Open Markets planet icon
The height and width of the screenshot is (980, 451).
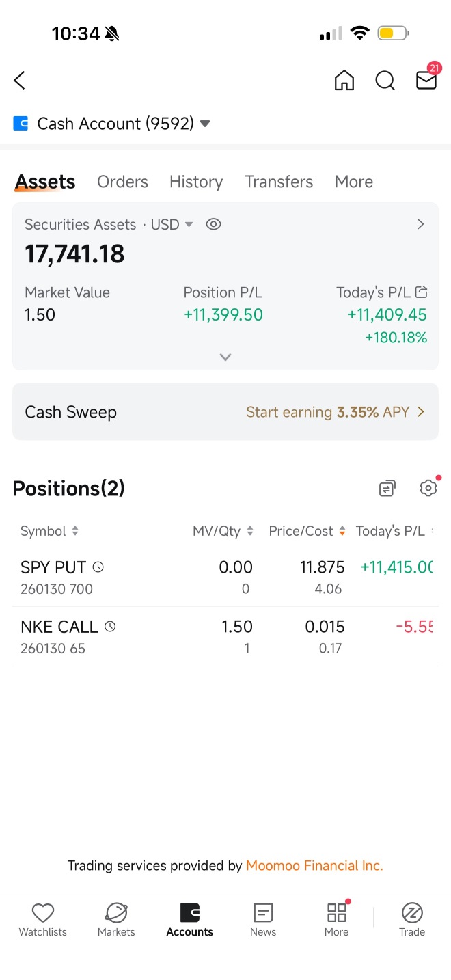116,919
